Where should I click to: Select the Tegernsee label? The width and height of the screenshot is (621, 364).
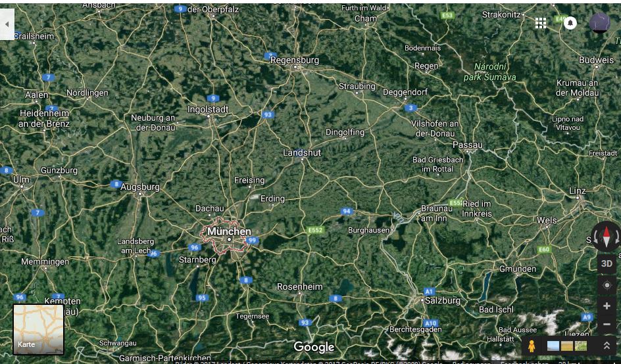tap(253, 316)
